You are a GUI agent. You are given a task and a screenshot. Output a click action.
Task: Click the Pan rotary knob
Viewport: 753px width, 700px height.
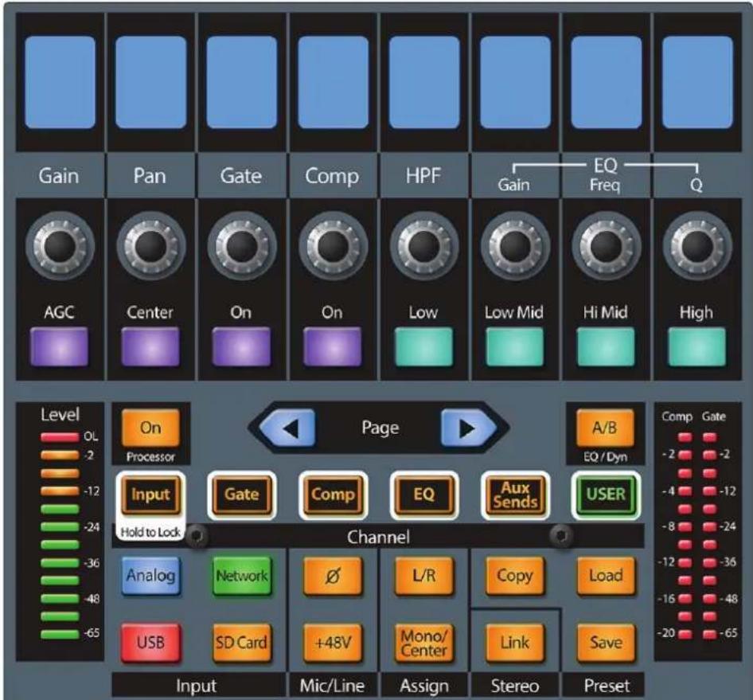pos(150,246)
